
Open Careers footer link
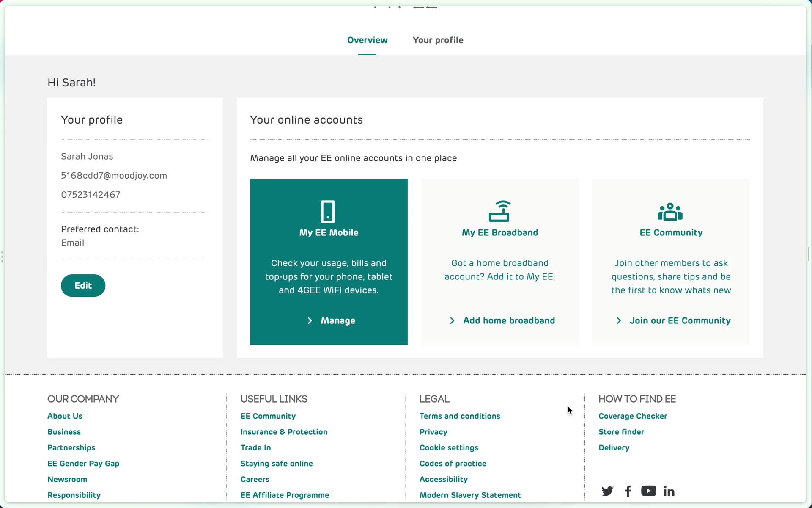click(x=255, y=479)
